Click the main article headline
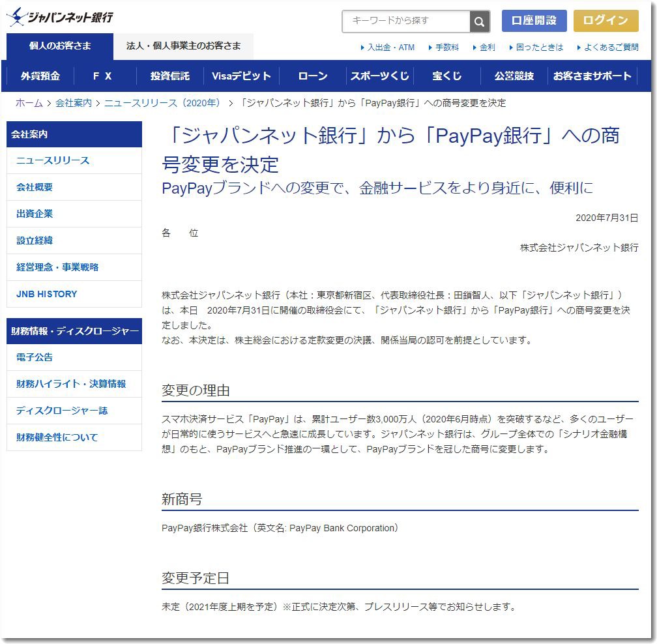 click(x=390, y=149)
